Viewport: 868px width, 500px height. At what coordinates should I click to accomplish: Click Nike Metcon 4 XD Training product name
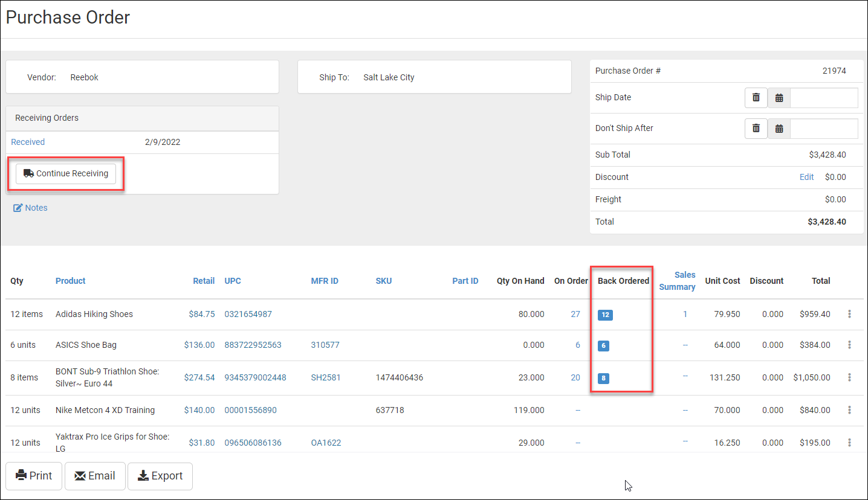(x=105, y=410)
